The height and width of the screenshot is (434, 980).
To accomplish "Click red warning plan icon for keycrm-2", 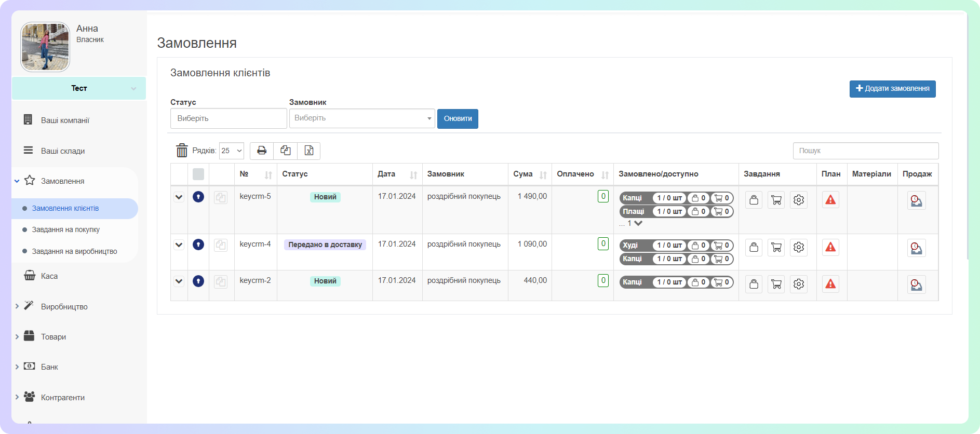I will (x=830, y=284).
